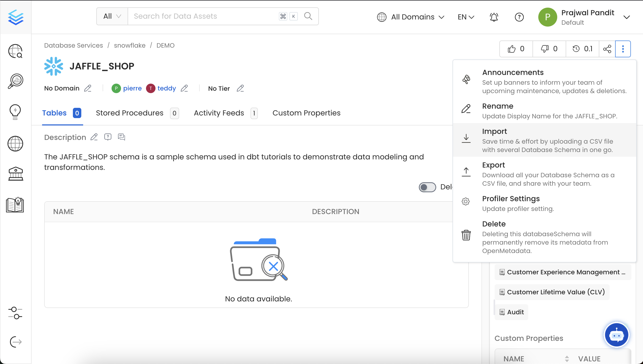Switch to the Stored Procedures tab
The image size is (643, 364).
130,113
